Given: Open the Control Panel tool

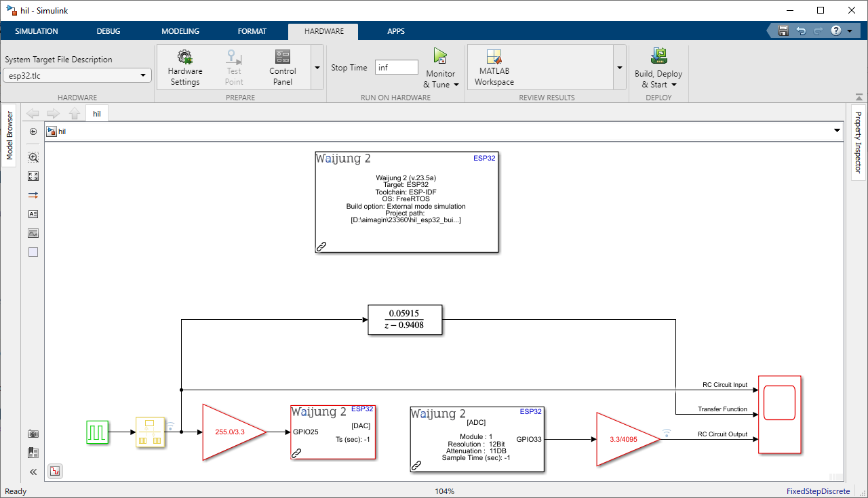Looking at the screenshot, I should (x=283, y=67).
